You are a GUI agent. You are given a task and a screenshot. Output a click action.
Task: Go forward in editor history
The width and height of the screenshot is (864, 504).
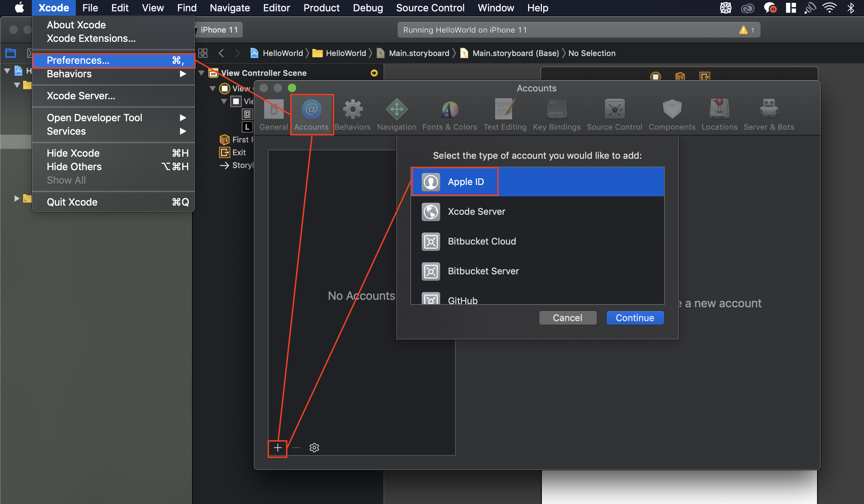(x=237, y=53)
